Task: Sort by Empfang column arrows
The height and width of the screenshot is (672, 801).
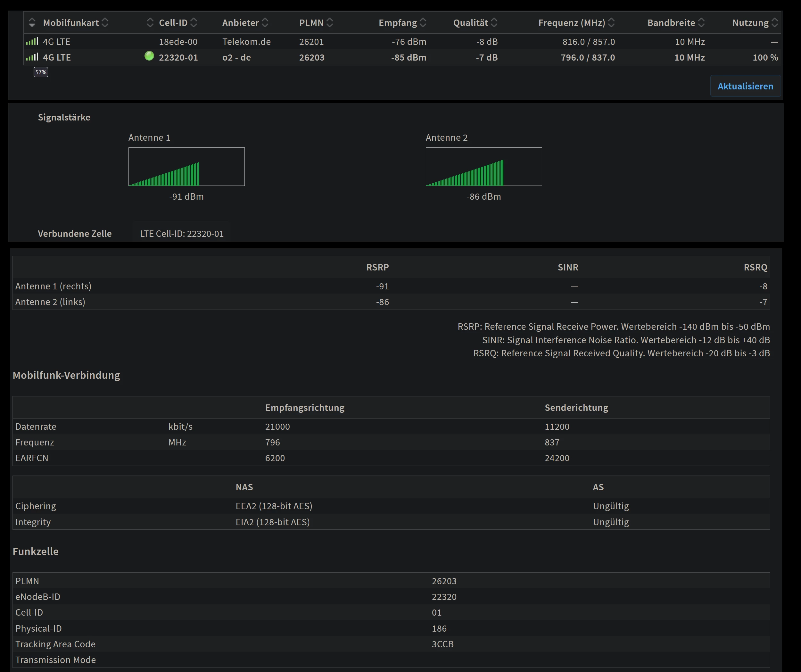Action: click(x=423, y=22)
